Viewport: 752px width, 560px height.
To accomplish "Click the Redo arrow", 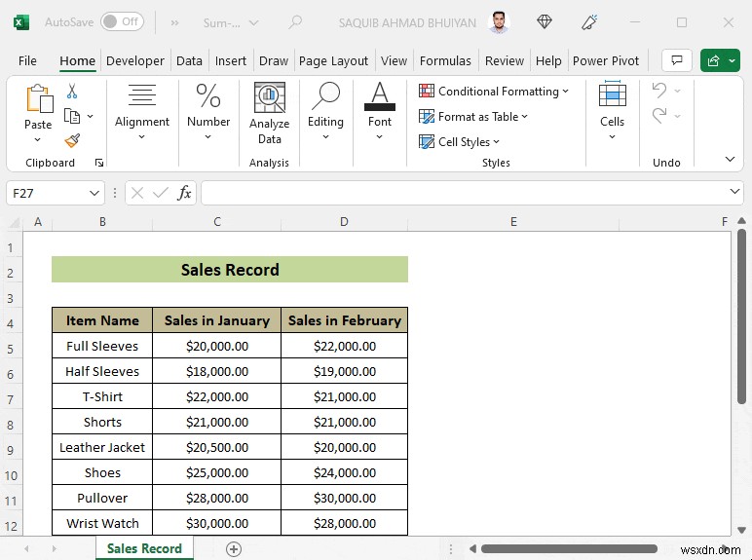I will point(659,116).
